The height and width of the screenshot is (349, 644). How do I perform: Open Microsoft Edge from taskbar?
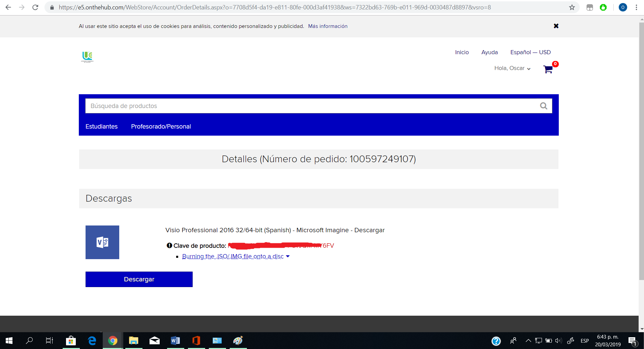[92, 341]
